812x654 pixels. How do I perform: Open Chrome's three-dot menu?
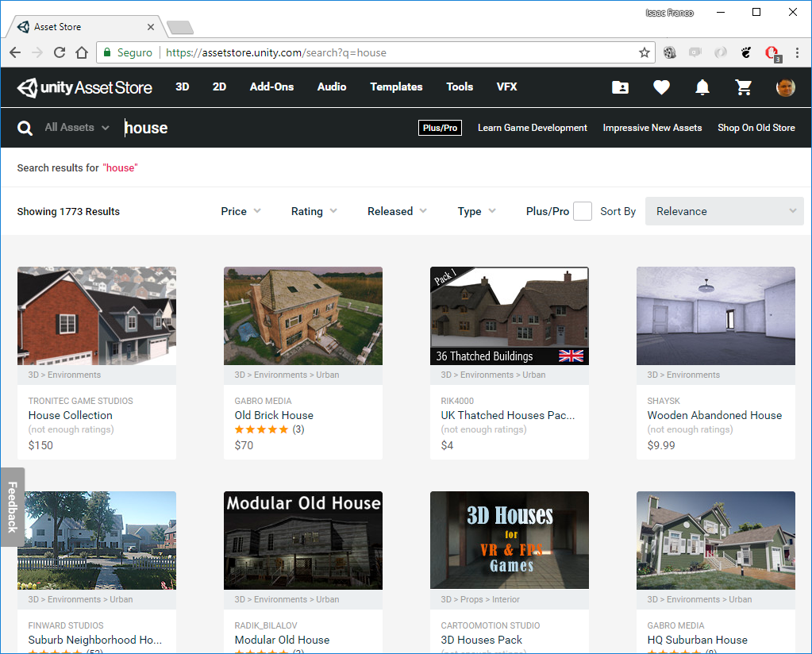coord(797,52)
